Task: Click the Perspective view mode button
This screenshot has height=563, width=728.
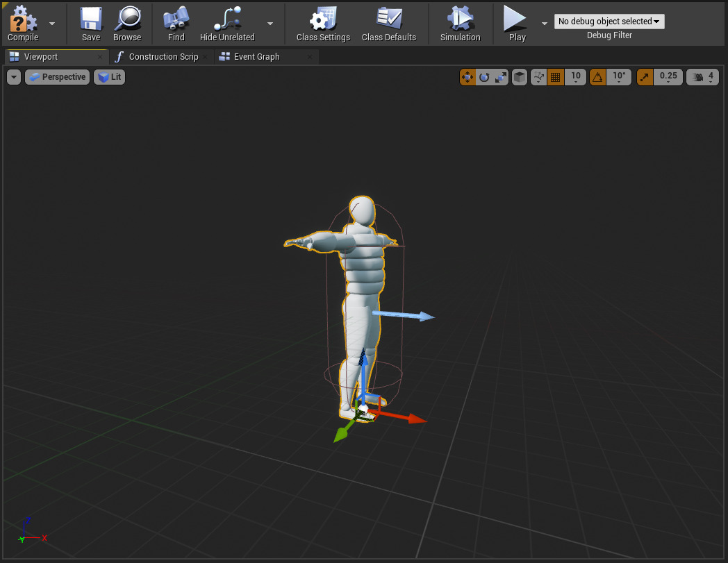Action: [58, 77]
